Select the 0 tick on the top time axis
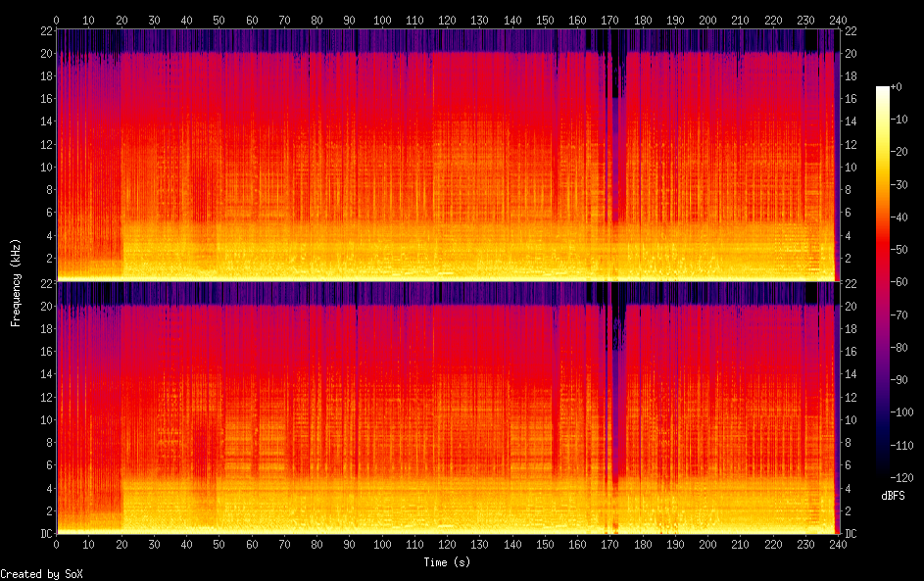This screenshot has width=924, height=581. [56, 20]
